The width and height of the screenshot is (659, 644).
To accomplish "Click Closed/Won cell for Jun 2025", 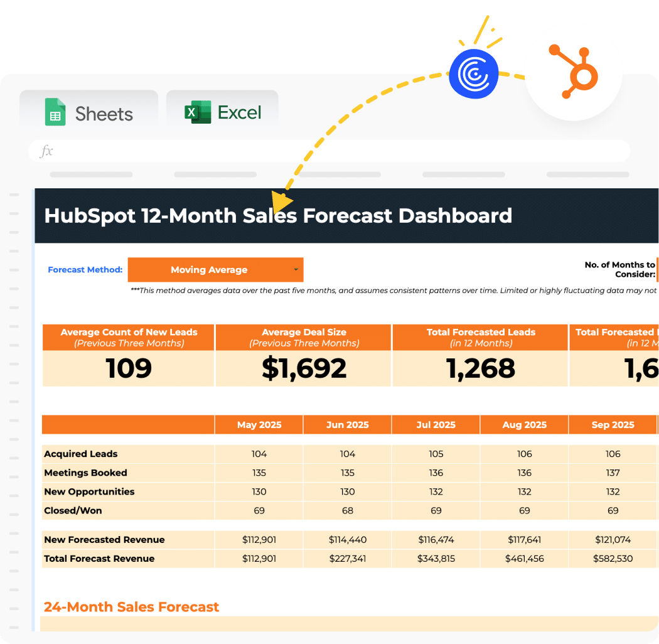I will (x=348, y=511).
